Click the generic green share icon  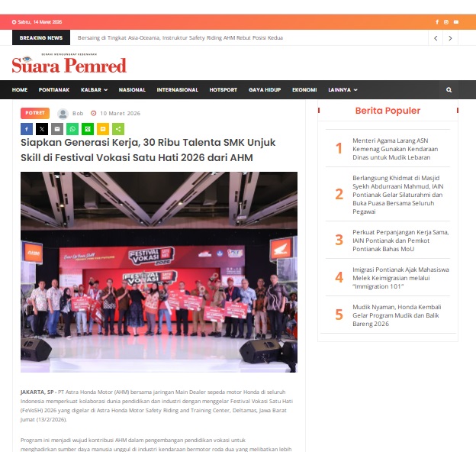pyautogui.click(x=117, y=129)
